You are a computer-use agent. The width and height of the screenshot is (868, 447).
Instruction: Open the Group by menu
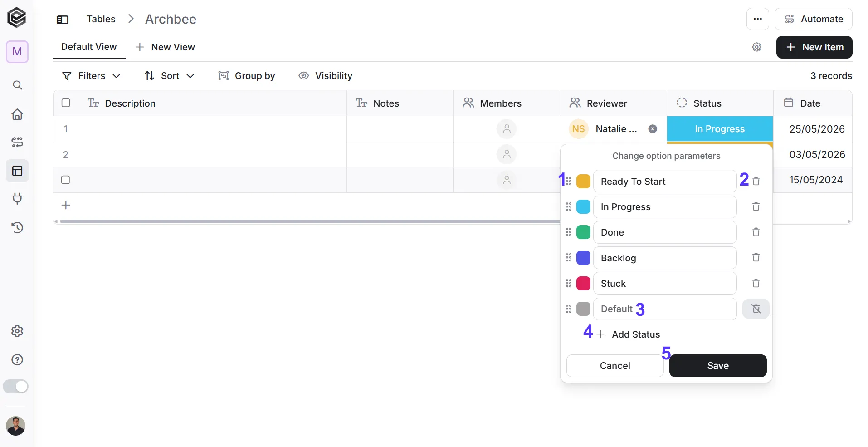pos(247,76)
